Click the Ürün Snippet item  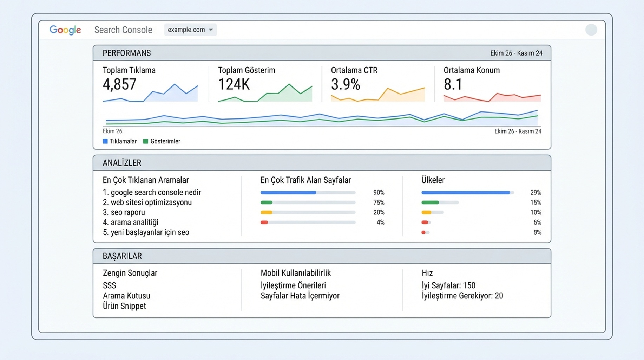pyautogui.click(x=124, y=306)
